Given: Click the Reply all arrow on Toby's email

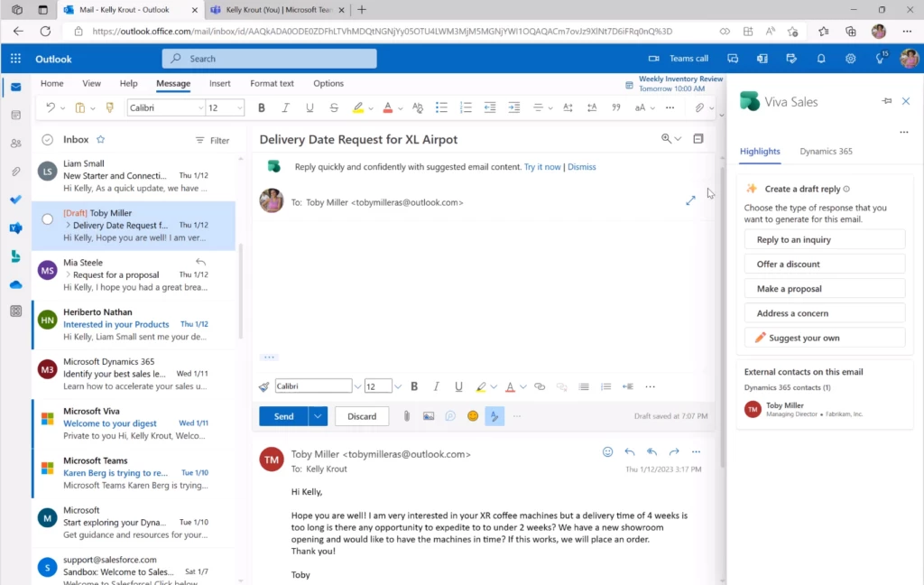Looking at the screenshot, I should (x=651, y=451).
